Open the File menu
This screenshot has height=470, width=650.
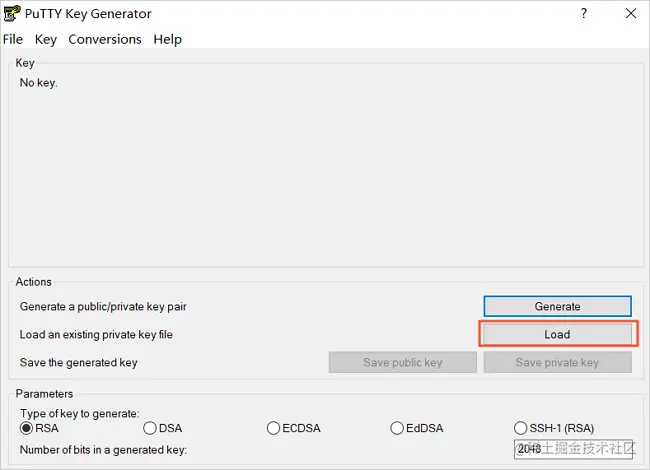pos(13,39)
